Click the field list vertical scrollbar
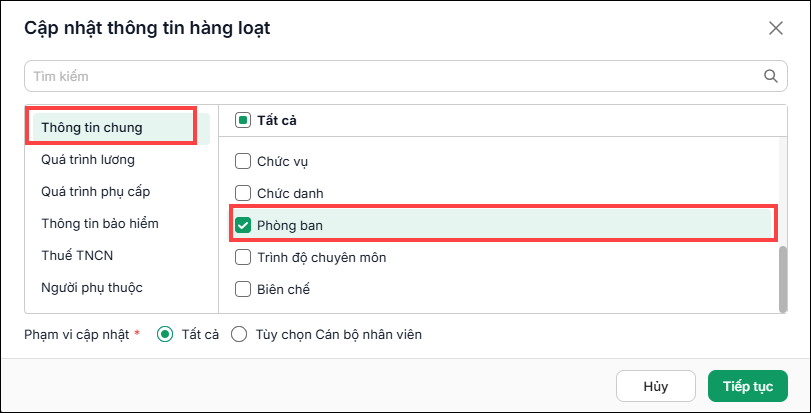The height and width of the screenshot is (413, 811). [783, 279]
